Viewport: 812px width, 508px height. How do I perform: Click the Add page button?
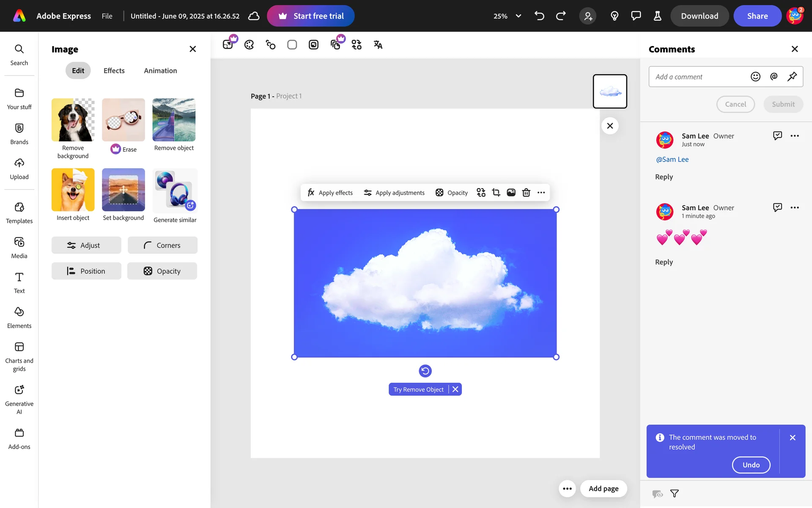604,489
